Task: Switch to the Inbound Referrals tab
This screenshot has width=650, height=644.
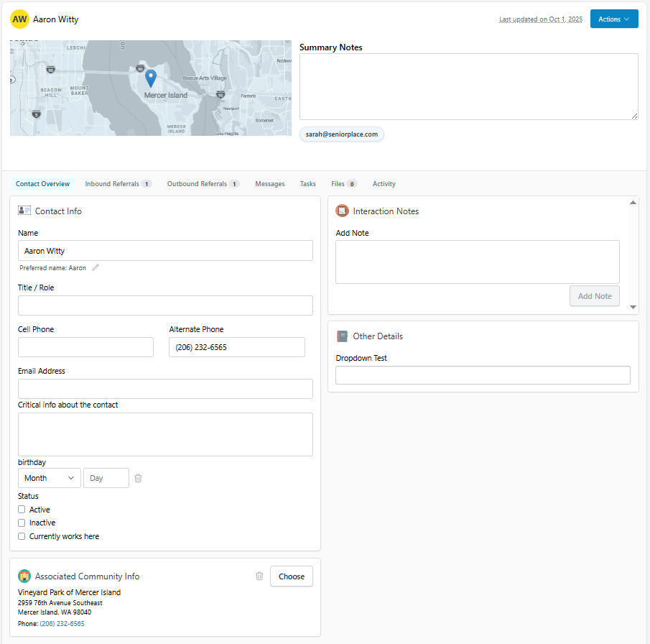Action: (118, 184)
